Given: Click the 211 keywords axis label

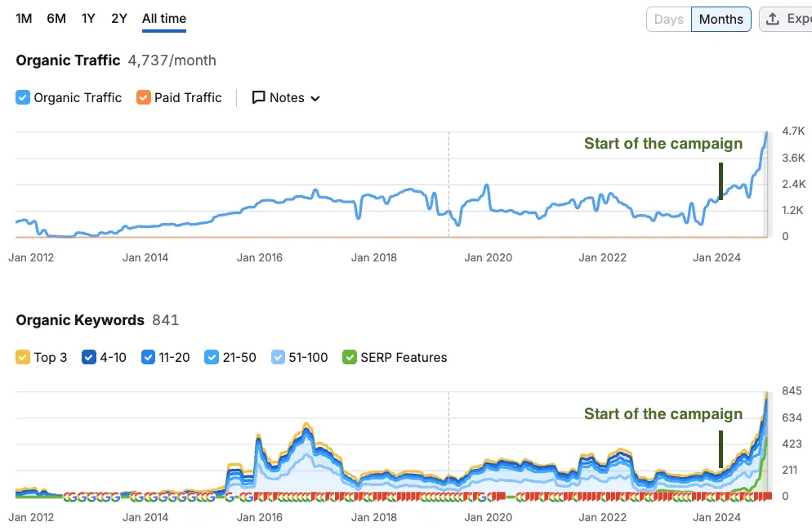Looking at the screenshot, I should (x=790, y=470).
